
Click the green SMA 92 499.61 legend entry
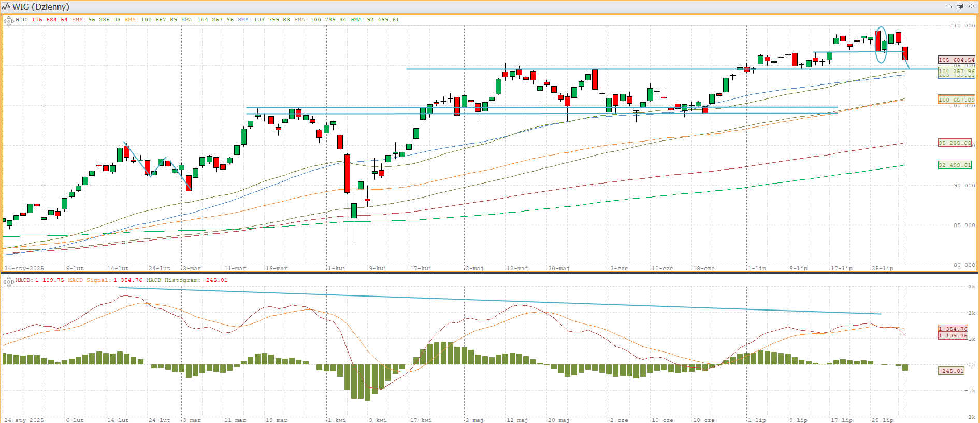point(374,20)
